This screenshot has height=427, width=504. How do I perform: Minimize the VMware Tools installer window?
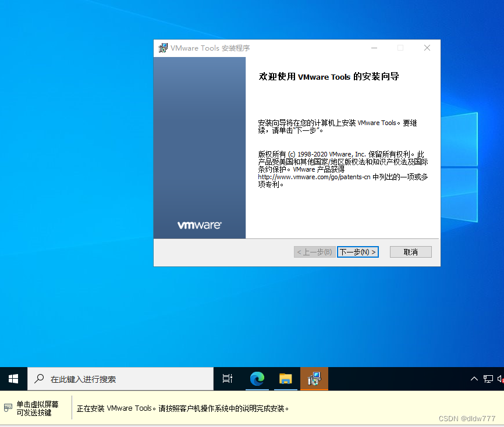[x=374, y=48]
